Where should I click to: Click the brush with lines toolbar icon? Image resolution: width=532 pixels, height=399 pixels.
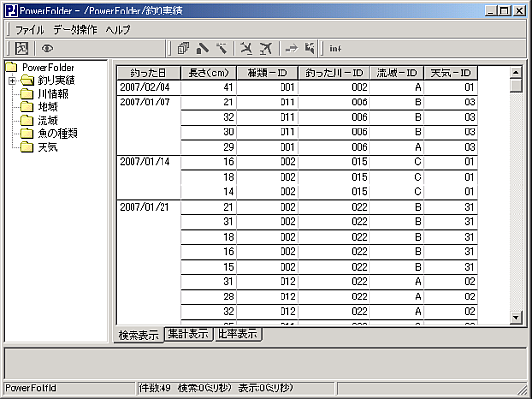[222, 48]
